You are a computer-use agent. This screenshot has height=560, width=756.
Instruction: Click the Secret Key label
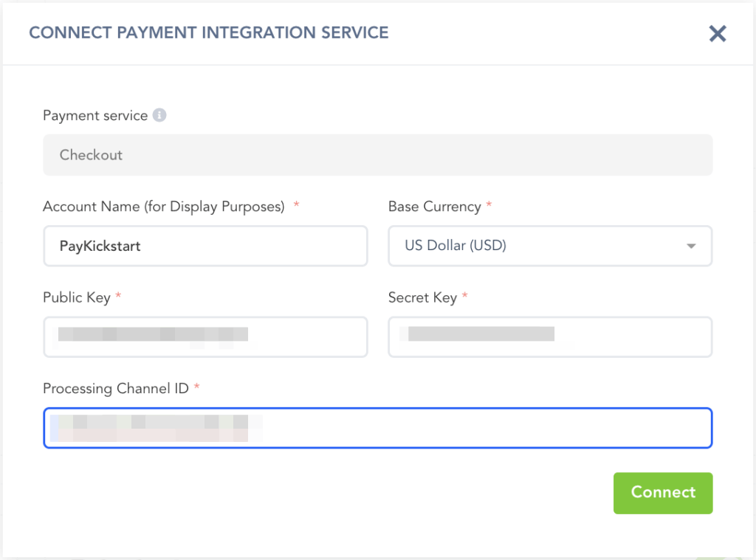tap(422, 297)
